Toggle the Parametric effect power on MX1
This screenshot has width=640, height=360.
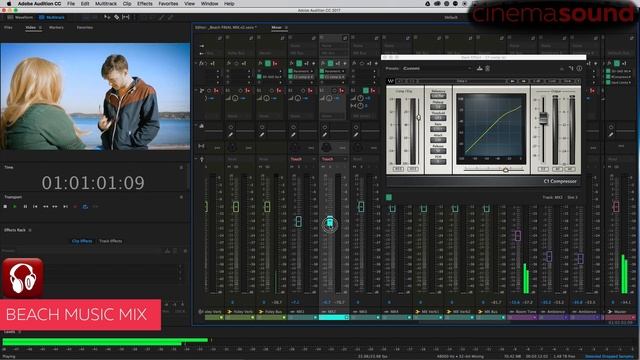[291, 71]
